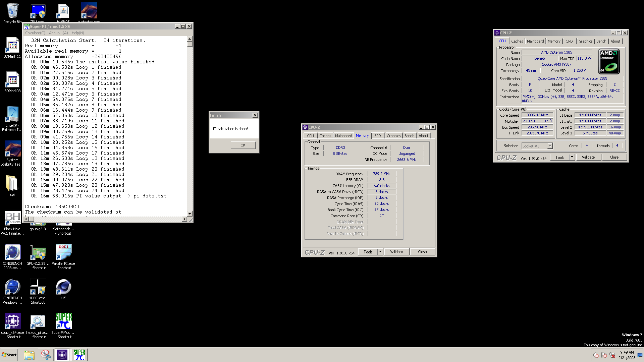Expand Tools dropdown arrow in Memory CPU-Z window

(380, 252)
